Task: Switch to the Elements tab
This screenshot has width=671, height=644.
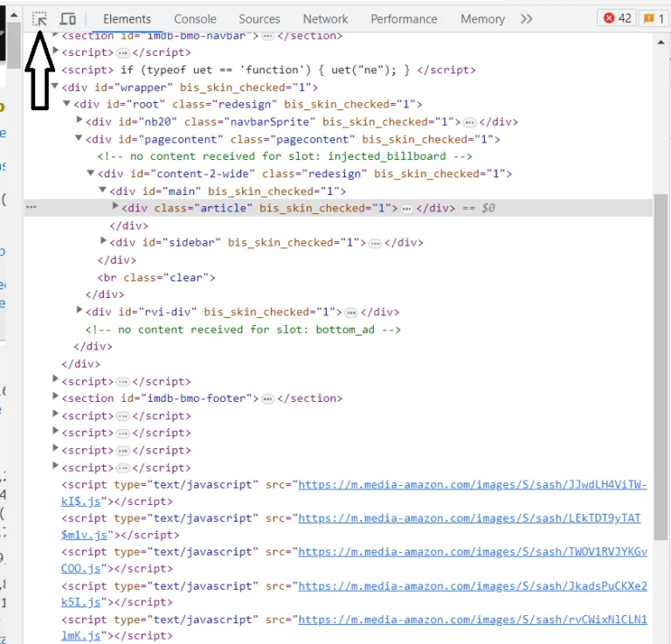Action: pos(127,19)
